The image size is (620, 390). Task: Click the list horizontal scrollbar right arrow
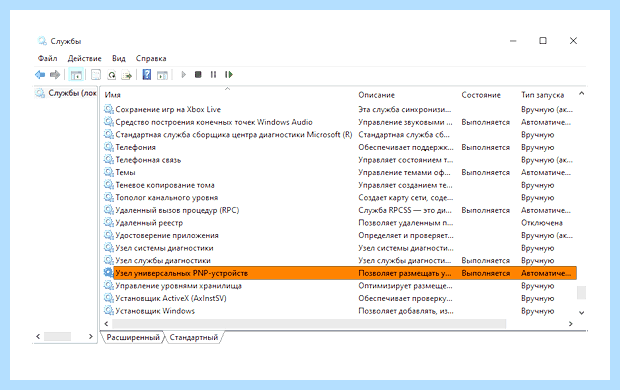point(570,324)
